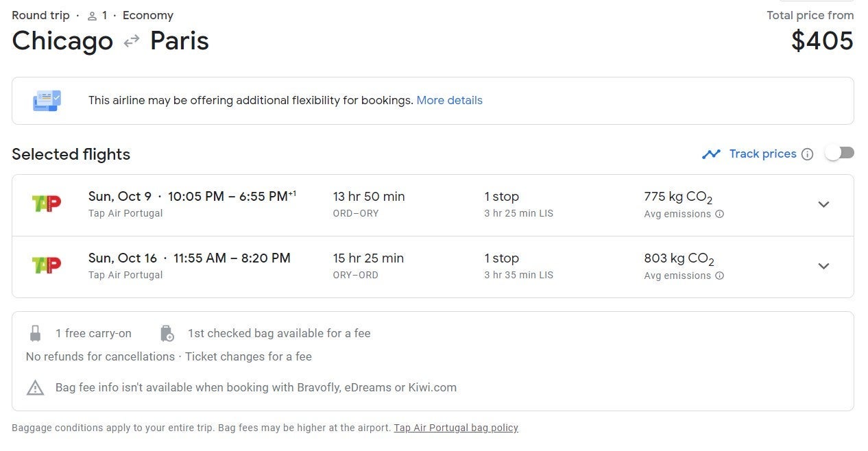Click the info icon beside 803 kg emissions
The image size is (868, 451).
coord(719,276)
